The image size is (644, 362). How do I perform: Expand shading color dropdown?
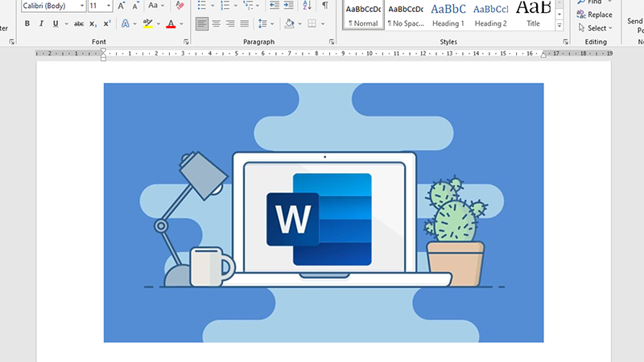point(299,23)
